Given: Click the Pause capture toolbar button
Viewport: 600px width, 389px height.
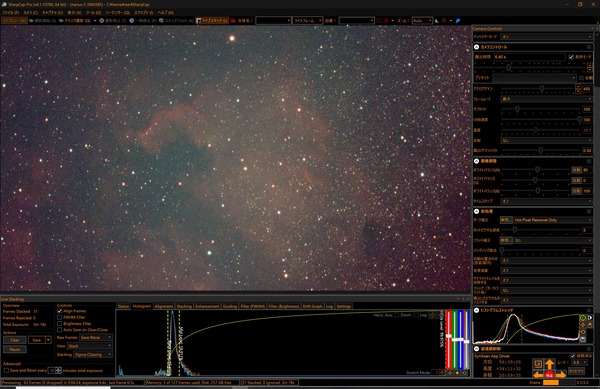Looking at the screenshot, I should tap(143, 21).
